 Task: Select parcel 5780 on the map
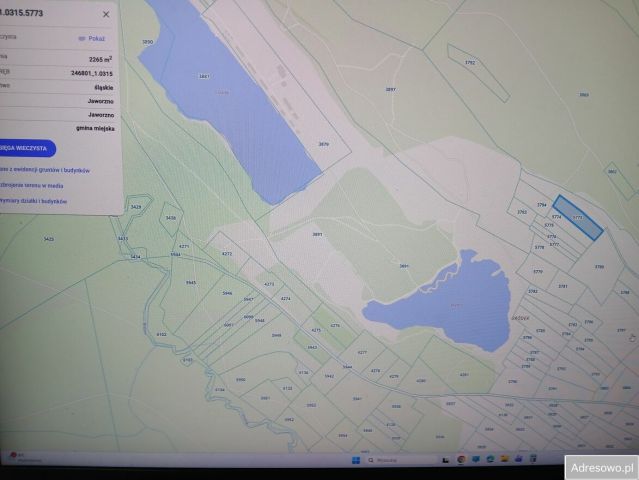tap(599, 267)
